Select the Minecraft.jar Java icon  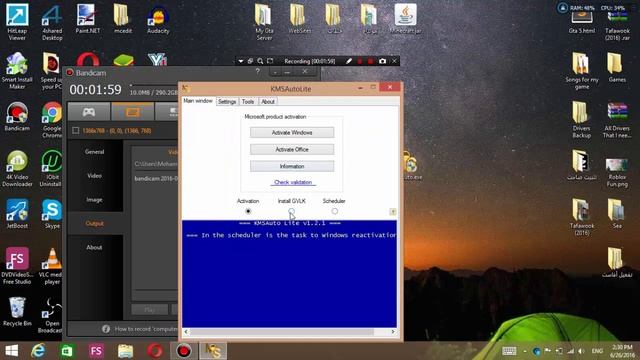click(405, 18)
